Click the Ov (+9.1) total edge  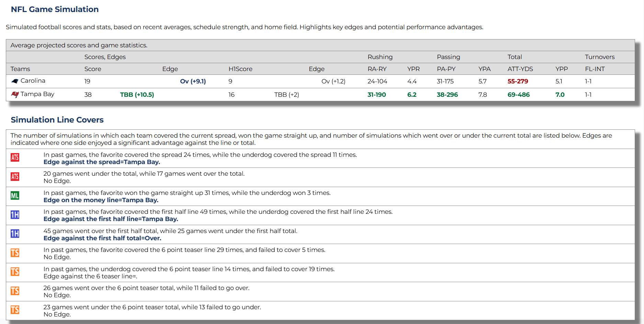coord(193,81)
